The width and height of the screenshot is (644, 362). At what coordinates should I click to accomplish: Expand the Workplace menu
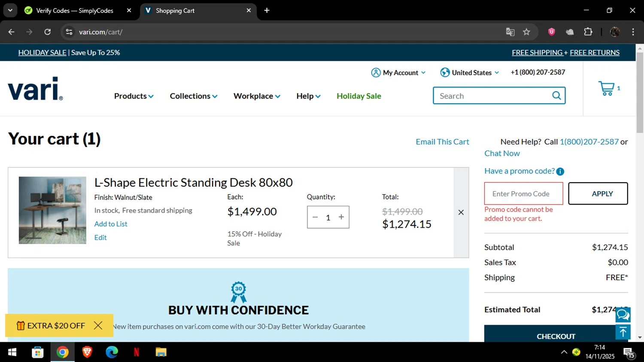257,96
